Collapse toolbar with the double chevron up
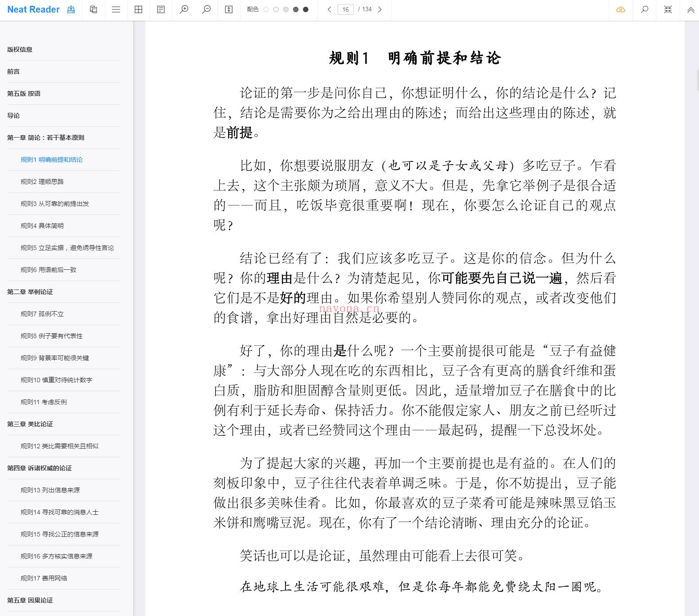The image size is (699, 616). (690, 9)
